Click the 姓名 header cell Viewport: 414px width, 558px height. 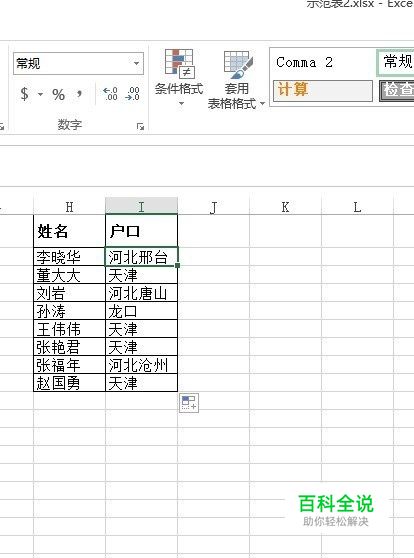point(69,231)
